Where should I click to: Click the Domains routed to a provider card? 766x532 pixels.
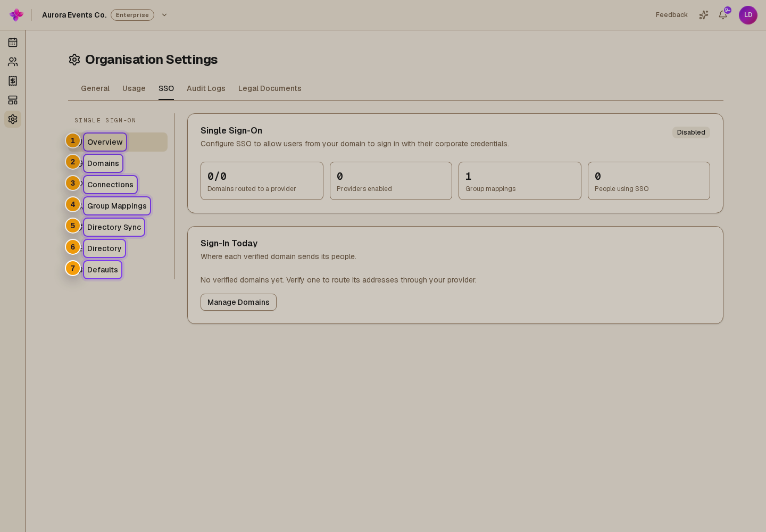[x=262, y=181]
